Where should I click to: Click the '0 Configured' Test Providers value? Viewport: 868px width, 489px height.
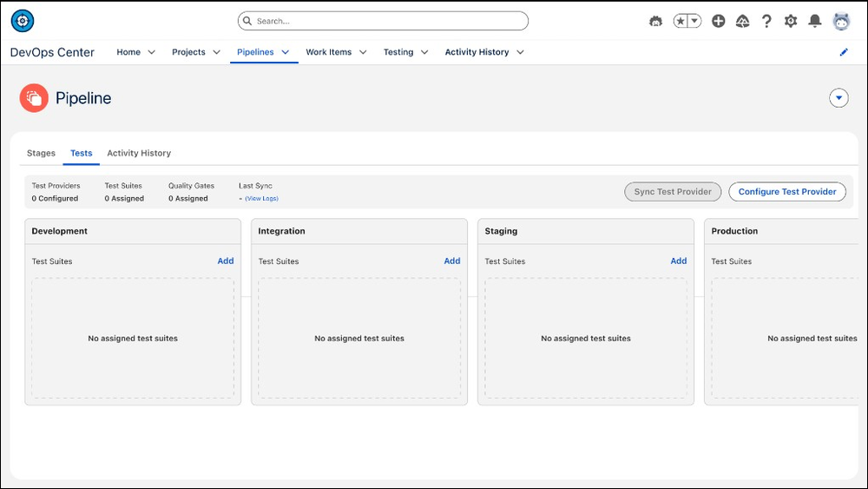pyautogui.click(x=55, y=198)
